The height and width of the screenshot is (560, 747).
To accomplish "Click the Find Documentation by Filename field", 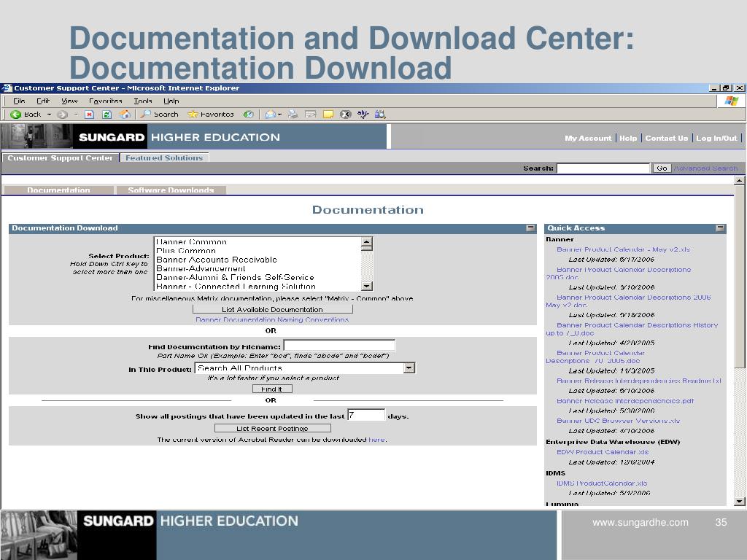I will 339,345.
